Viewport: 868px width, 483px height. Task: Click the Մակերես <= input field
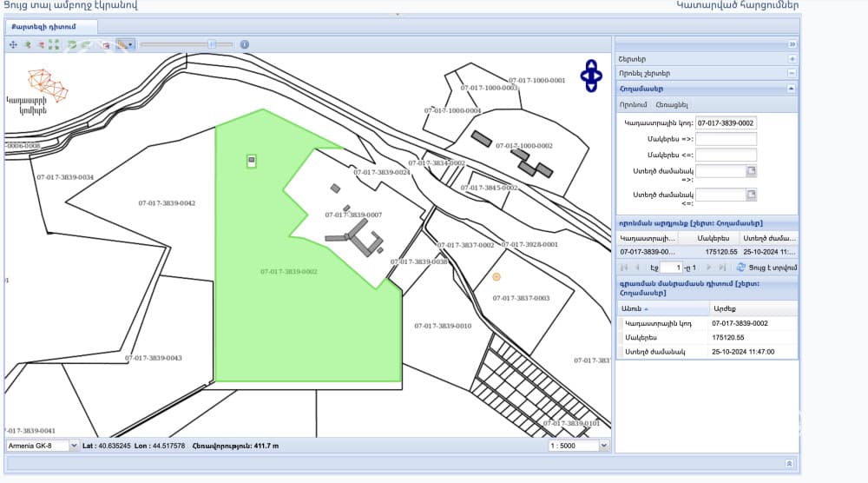tap(726, 155)
